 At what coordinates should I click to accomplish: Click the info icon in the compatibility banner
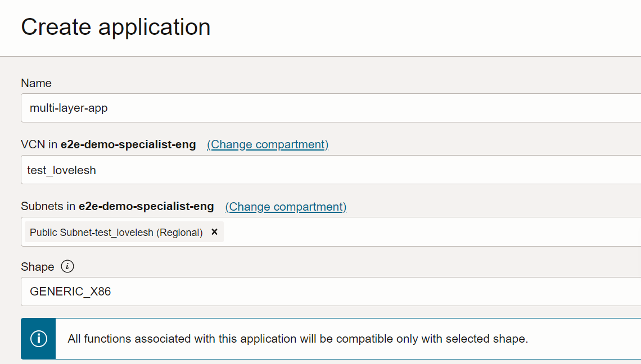coord(38,338)
